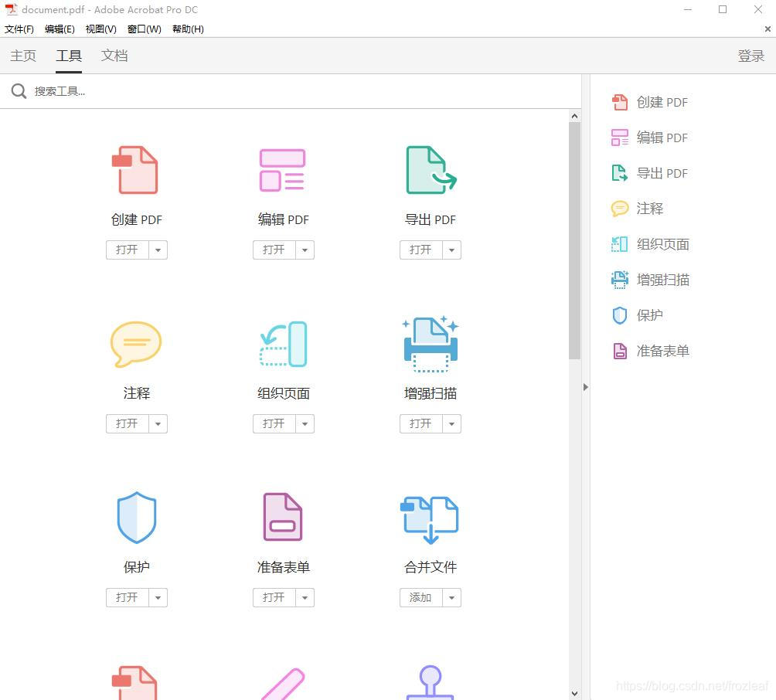
Task: Click the large 注释 speech bubble icon
Action: (136, 344)
